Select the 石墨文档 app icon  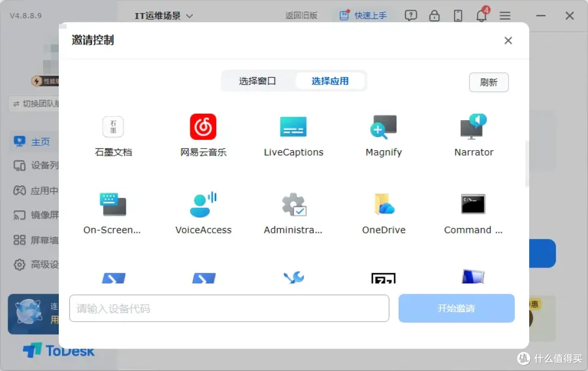(113, 127)
